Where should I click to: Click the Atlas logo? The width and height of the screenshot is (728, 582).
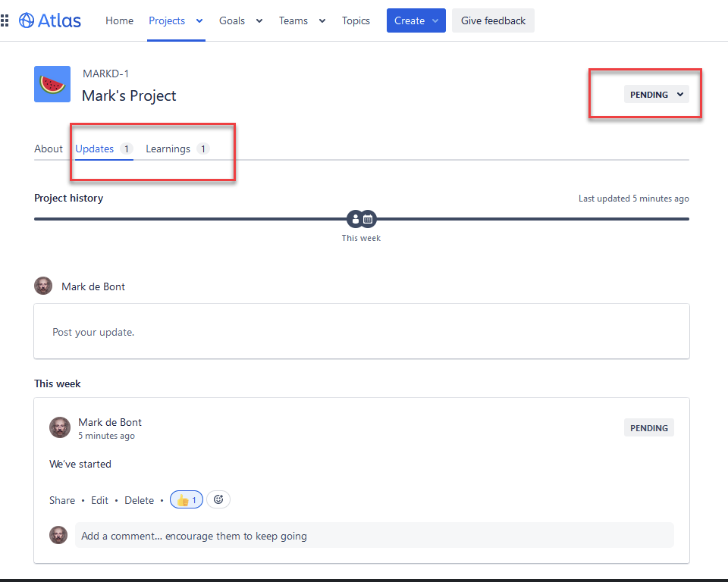(x=49, y=20)
